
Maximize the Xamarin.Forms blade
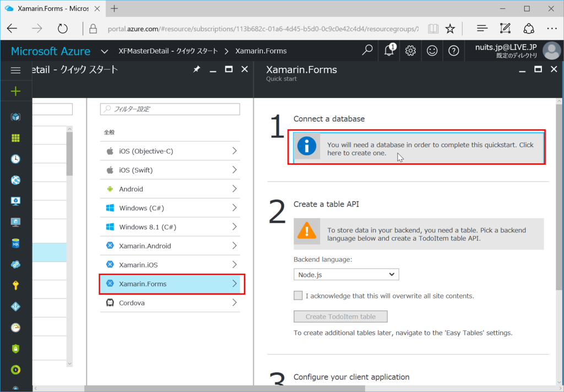[538, 69]
